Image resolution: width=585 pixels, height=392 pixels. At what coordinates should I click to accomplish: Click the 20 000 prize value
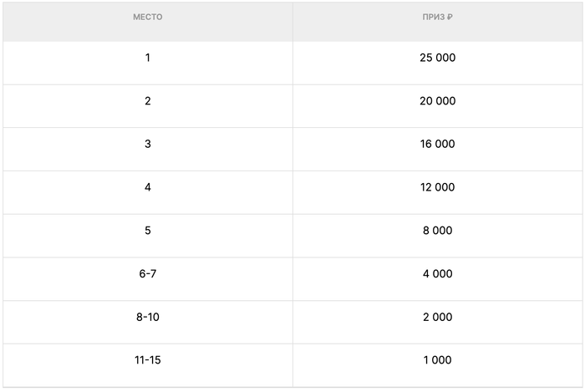tap(437, 101)
